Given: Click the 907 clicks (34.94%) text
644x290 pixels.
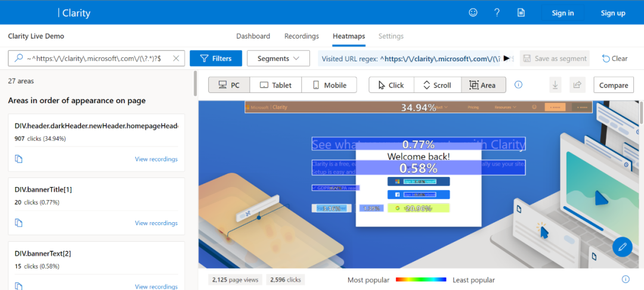Looking at the screenshot, I should tap(41, 139).
